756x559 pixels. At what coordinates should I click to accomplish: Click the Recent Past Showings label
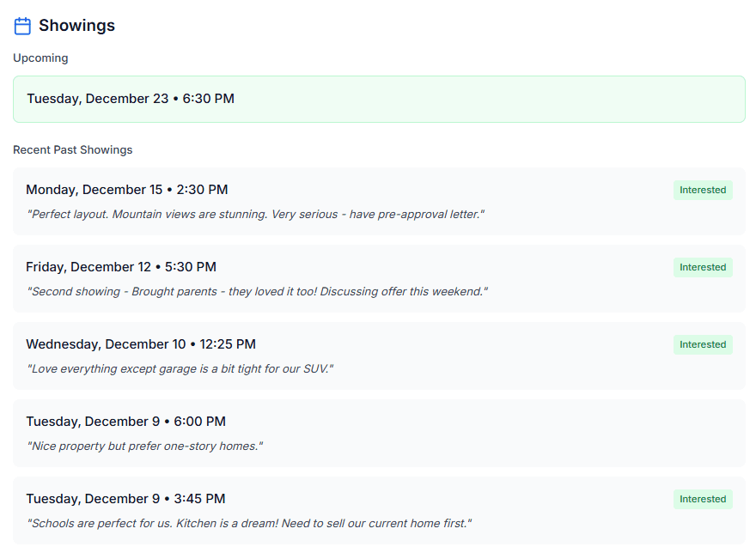[72, 149]
